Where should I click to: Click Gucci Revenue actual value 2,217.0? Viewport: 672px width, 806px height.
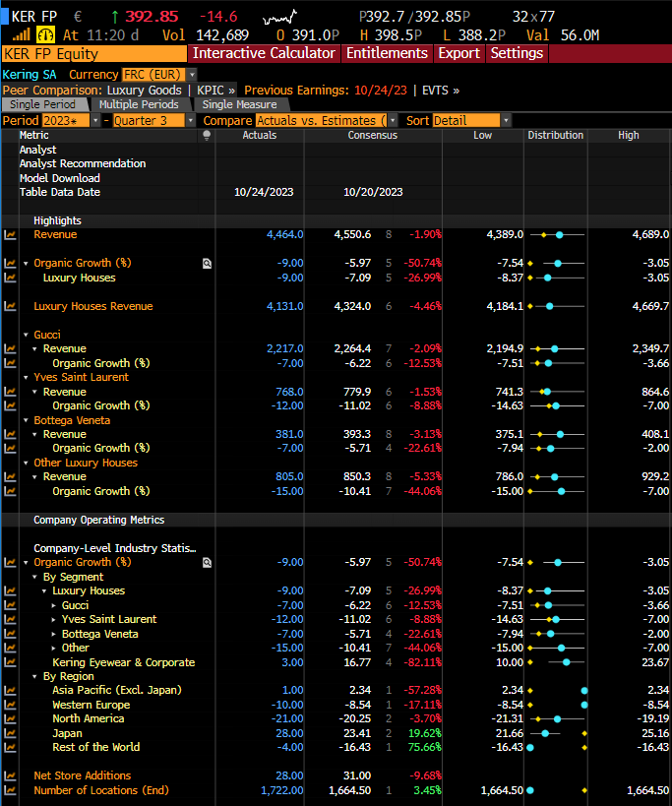click(x=285, y=349)
